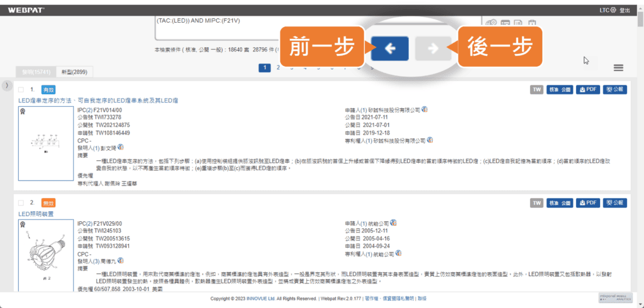Viewport: 644px width, 308px height.
Task: Switch to the 新型(2899) tab
Action: click(72, 72)
